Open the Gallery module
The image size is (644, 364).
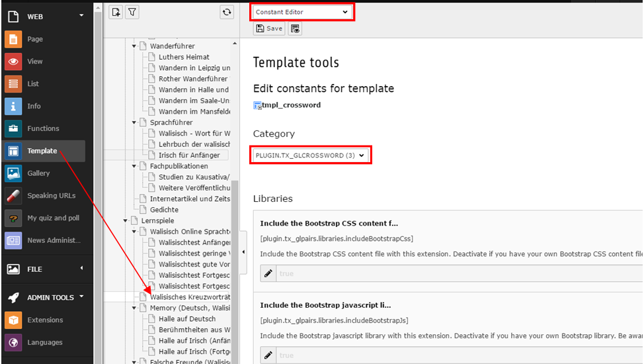coord(44,173)
